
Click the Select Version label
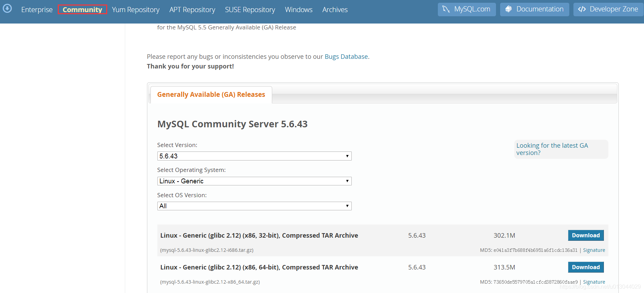(x=177, y=145)
